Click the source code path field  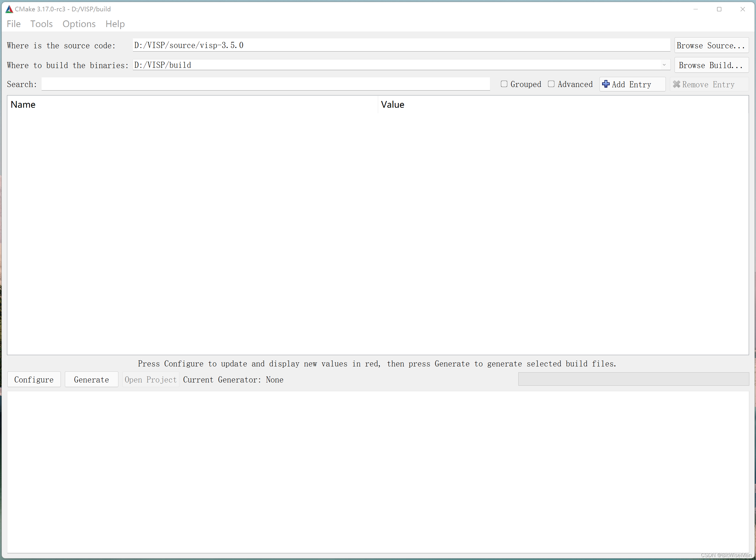pyautogui.click(x=401, y=45)
